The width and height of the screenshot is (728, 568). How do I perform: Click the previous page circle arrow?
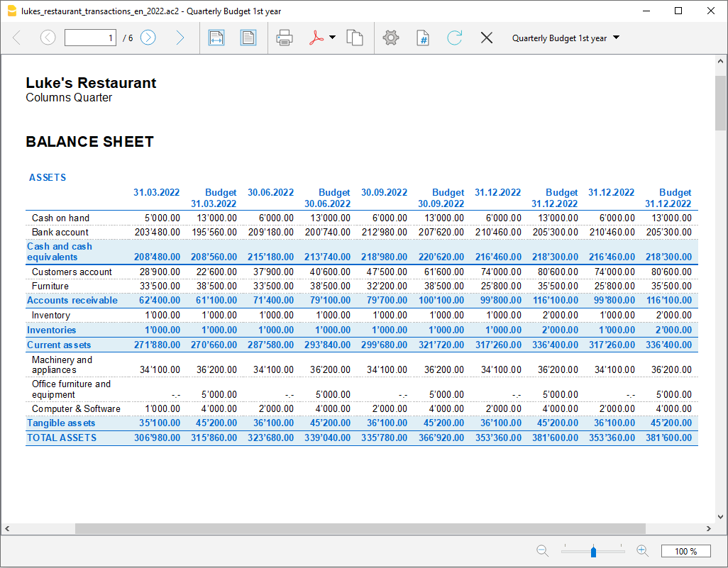pyautogui.click(x=48, y=38)
